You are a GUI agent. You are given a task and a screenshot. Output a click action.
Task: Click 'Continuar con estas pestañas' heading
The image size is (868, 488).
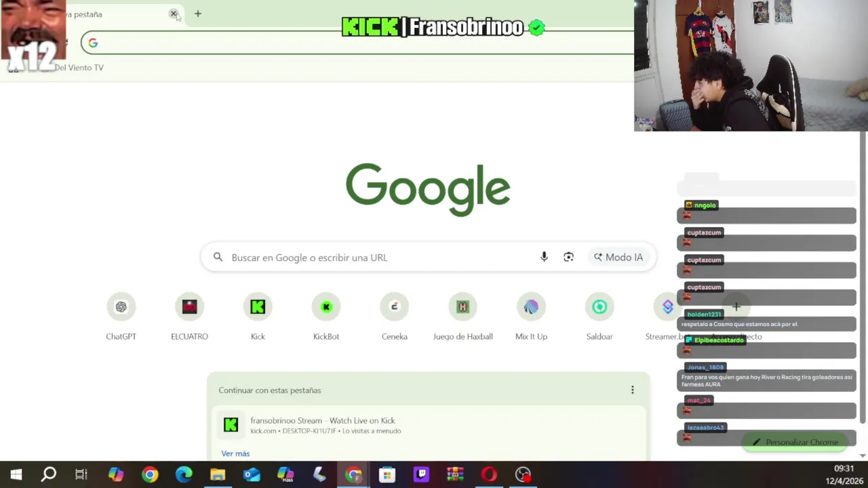tap(270, 390)
